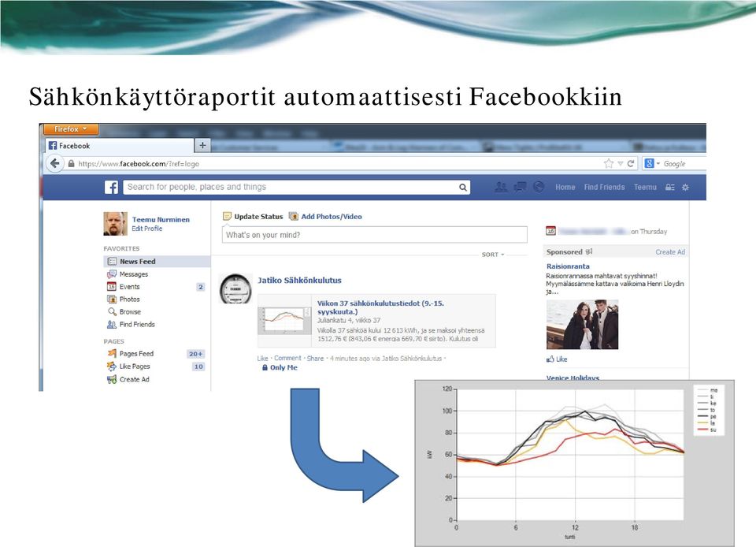Open the Firefox menu button

point(71,129)
